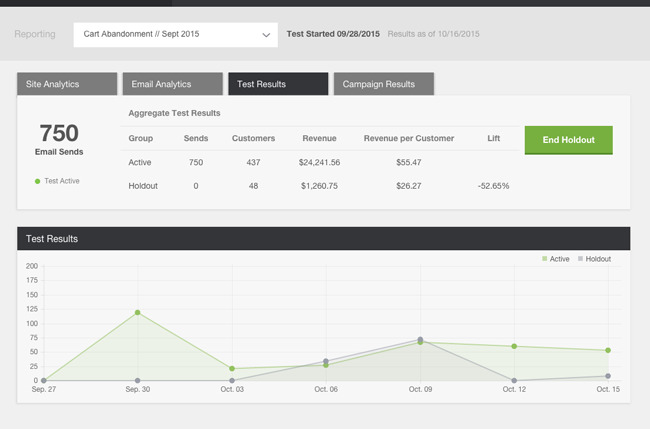Pick the Holdout data point at Oct. 06

point(326,361)
